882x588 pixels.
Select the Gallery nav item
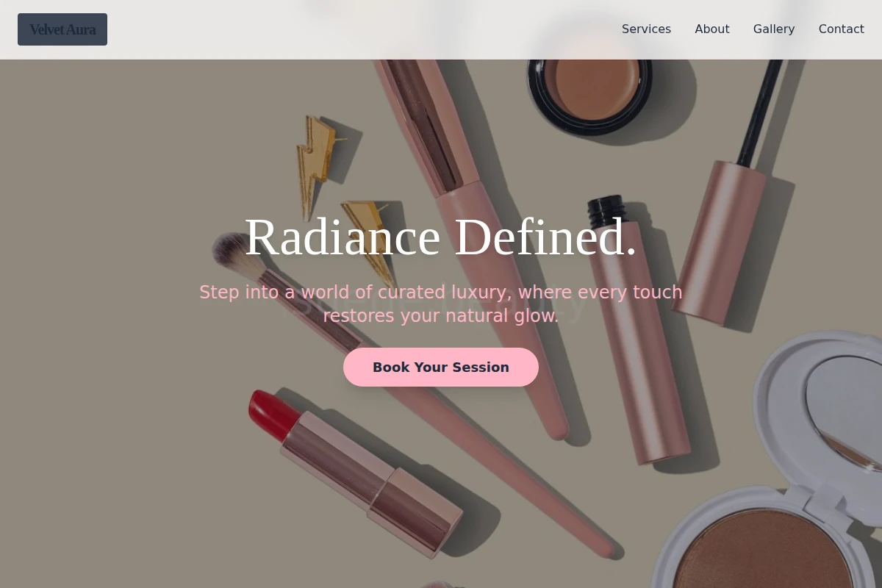774,29
